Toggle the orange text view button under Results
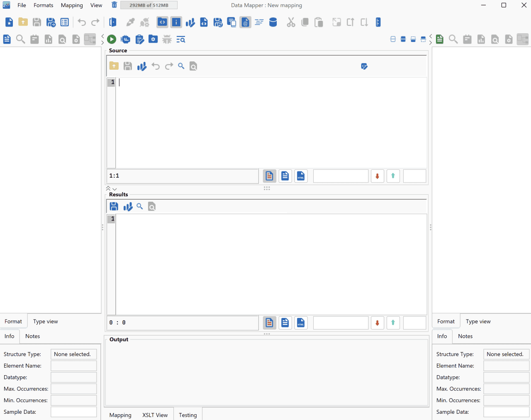 (x=270, y=322)
